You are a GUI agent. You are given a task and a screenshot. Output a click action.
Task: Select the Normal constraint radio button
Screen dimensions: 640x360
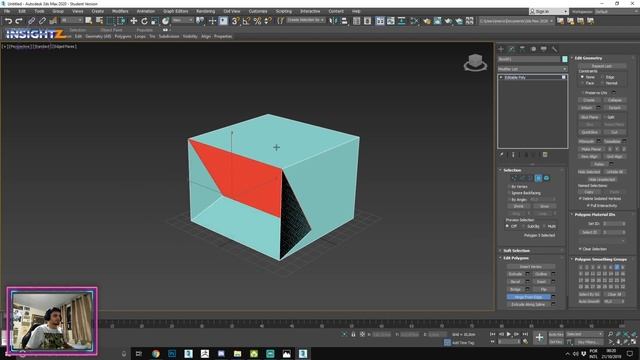[x=602, y=83]
